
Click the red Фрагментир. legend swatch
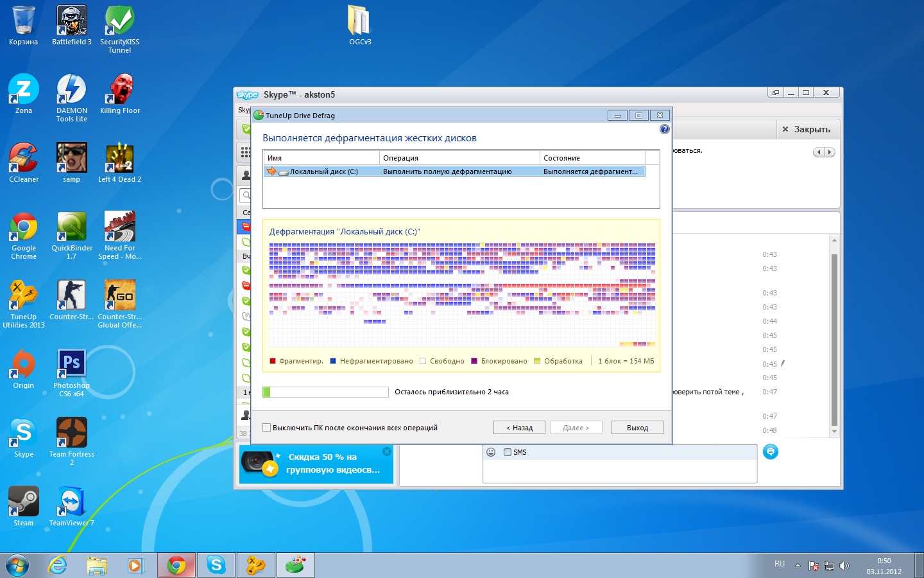(273, 361)
